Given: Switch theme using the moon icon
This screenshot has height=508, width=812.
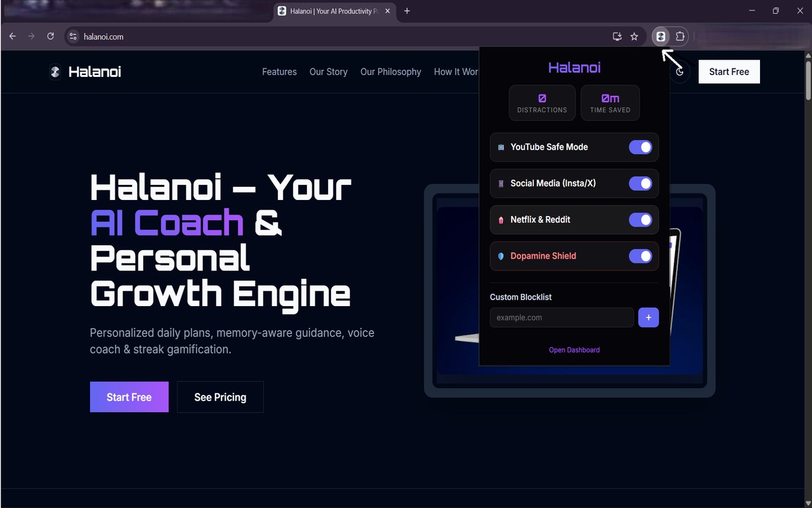Looking at the screenshot, I should pyautogui.click(x=680, y=72).
